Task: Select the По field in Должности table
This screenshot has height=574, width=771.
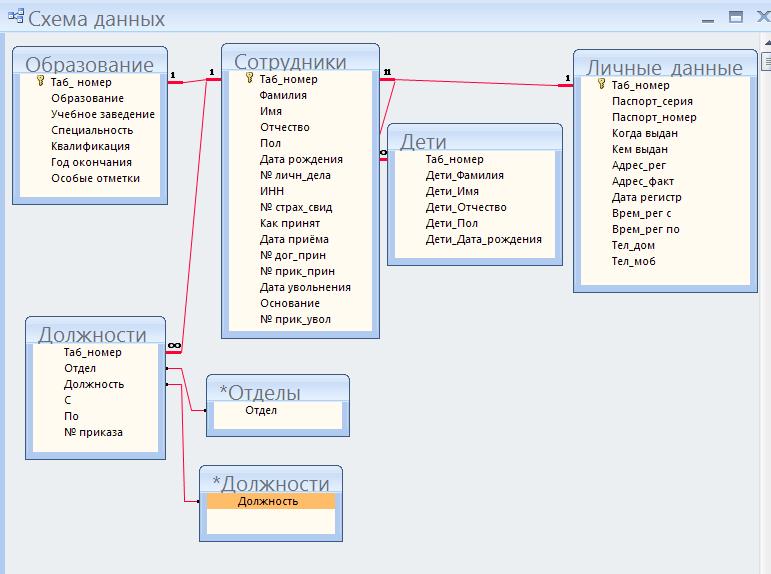Action: (95, 416)
